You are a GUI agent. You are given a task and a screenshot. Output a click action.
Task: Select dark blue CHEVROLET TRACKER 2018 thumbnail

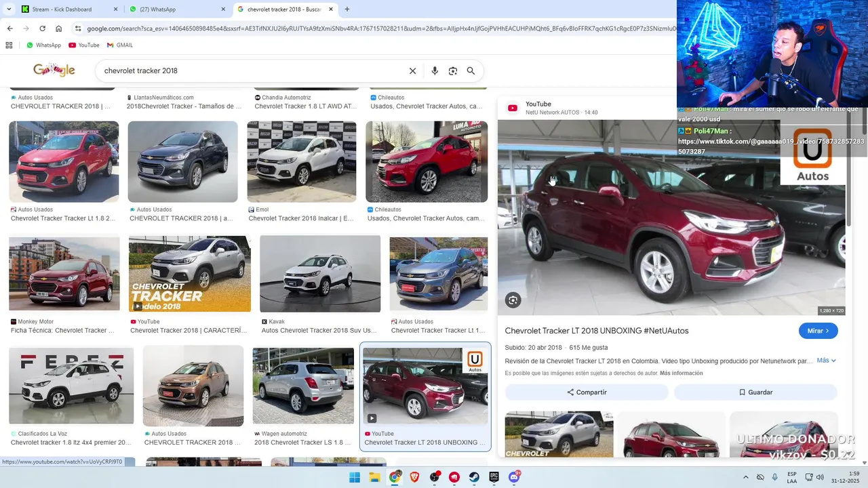(182, 162)
